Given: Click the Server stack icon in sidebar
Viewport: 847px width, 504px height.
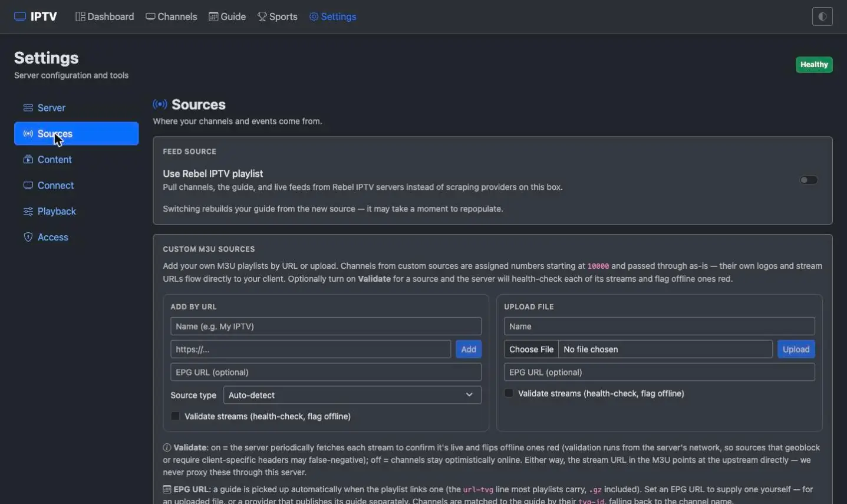Looking at the screenshot, I should (28, 108).
